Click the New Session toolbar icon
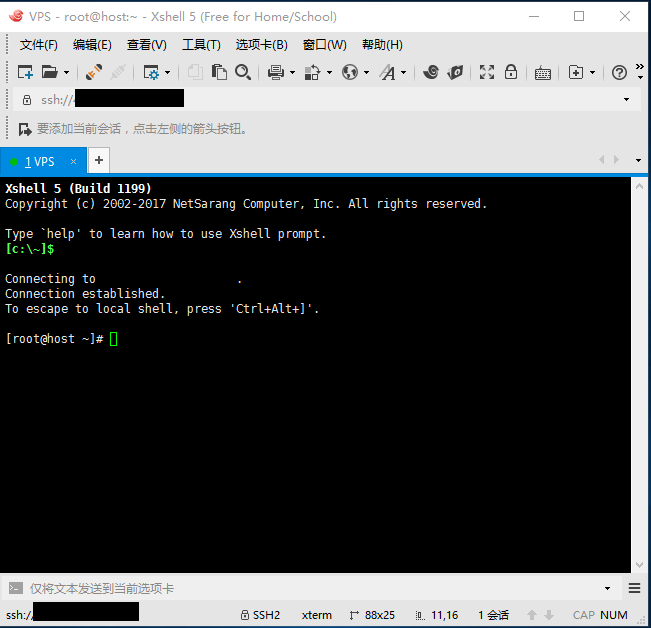 [x=25, y=72]
